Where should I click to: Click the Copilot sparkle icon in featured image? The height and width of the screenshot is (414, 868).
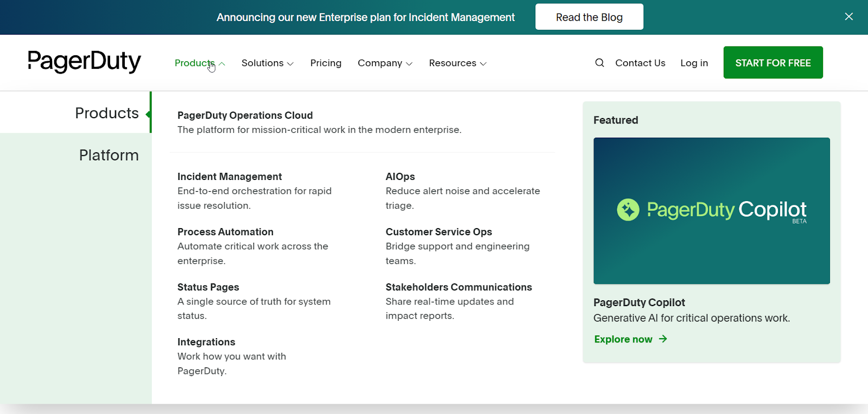click(x=628, y=210)
